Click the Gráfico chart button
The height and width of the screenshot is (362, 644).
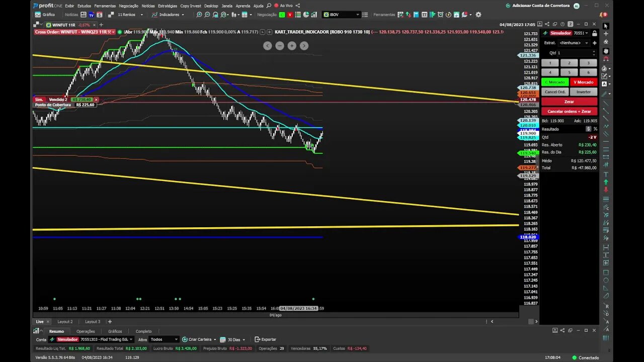[45, 15]
